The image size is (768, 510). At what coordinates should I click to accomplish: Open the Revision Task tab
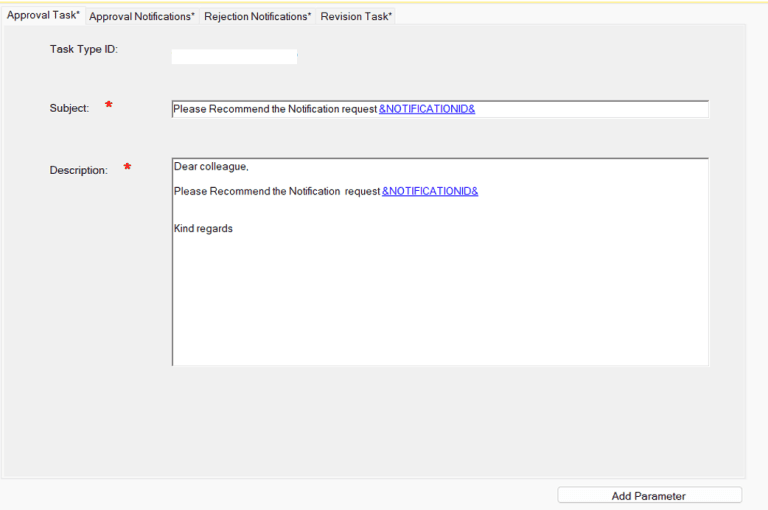pyautogui.click(x=356, y=16)
